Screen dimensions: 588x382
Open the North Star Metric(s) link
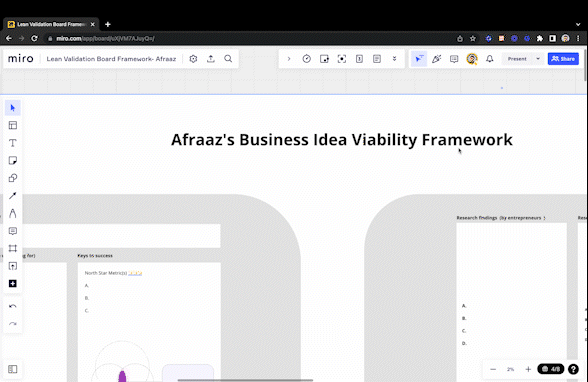[x=135, y=273]
